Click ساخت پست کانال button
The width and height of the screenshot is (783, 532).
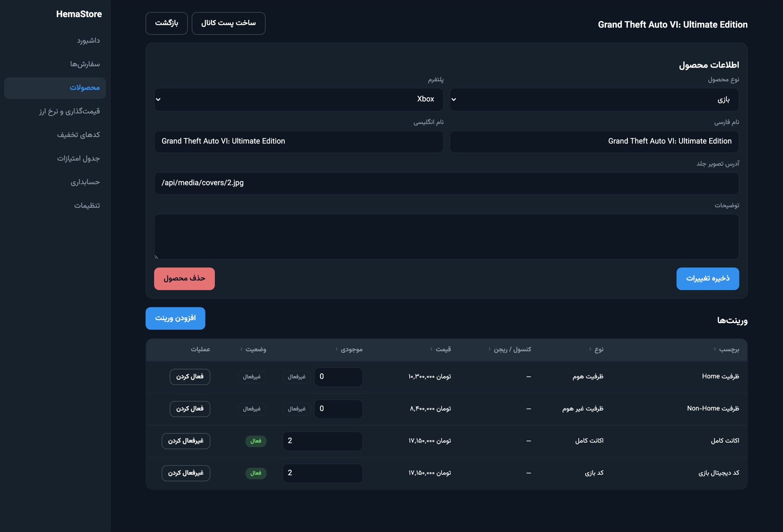coord(229,23)
